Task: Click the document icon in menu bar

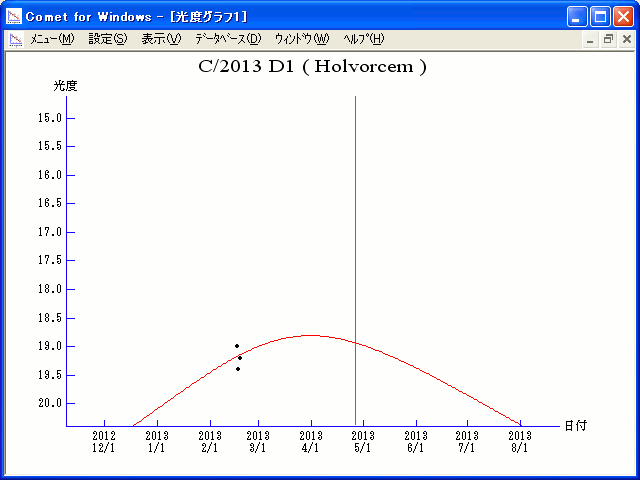Action: (x=16, y=40)
